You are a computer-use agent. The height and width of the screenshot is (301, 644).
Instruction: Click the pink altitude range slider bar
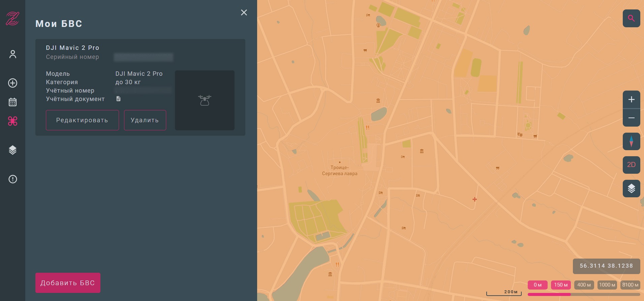(549, 294)
